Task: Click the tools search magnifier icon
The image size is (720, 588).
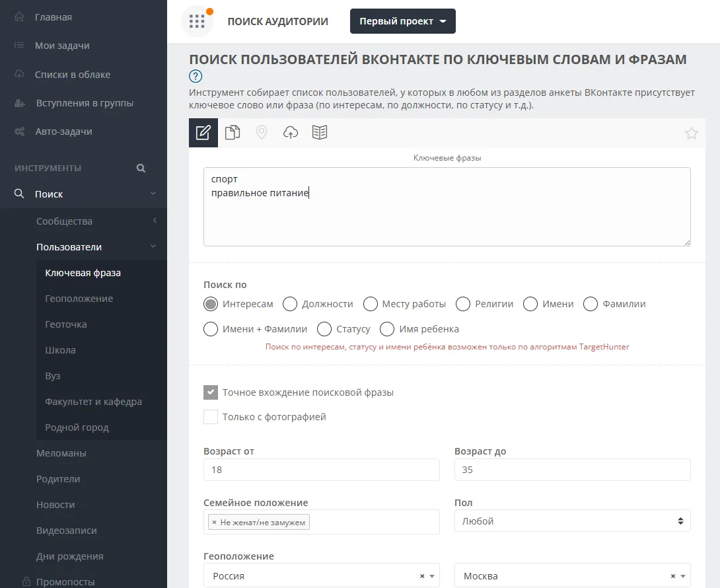Action: point(141,168)
